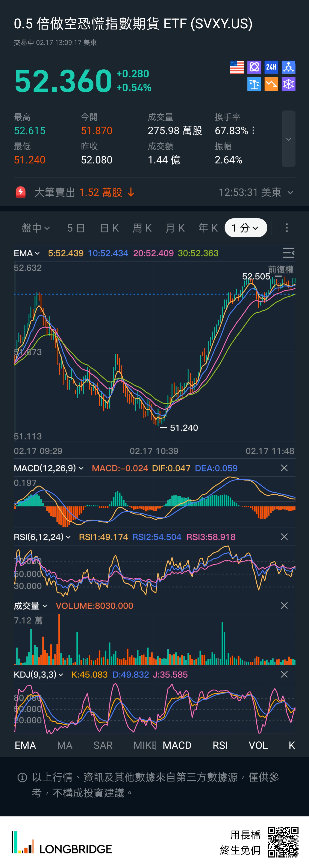This screenshot has width=309, height=868.
Task: Tap the purple hexagon network icon
Action: pos(288,84)
